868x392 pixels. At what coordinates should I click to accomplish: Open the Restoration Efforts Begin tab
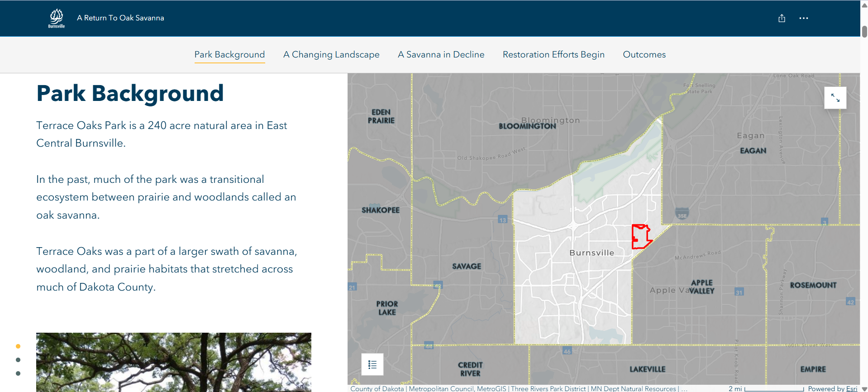click(553, 55)
